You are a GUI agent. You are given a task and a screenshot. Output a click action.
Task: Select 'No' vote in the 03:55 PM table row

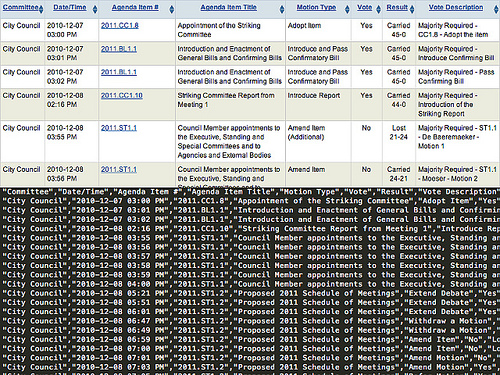(x=366, y=142)
